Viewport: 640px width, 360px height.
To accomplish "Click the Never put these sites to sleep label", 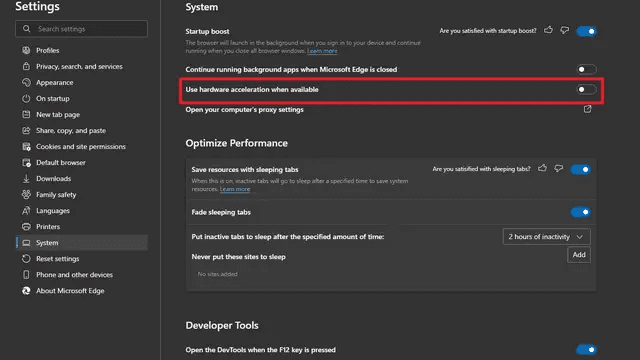I will 238,257.
